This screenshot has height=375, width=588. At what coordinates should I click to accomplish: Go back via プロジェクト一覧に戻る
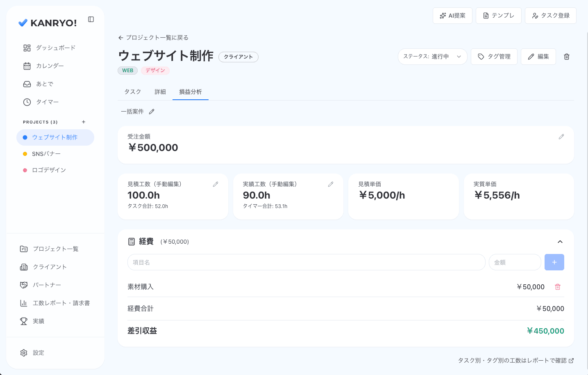click(153, 37)
